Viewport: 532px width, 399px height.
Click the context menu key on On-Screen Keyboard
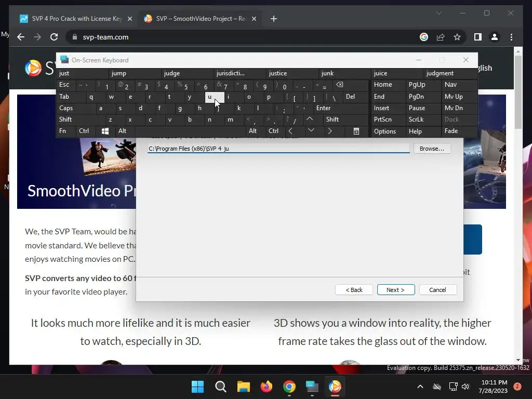(356, 131)
